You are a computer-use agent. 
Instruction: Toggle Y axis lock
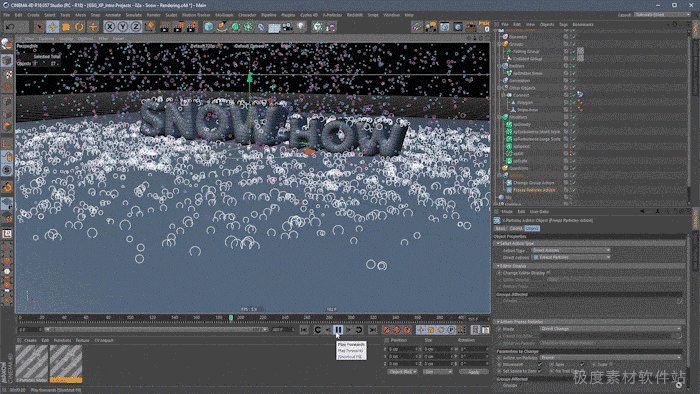point(122,27)
